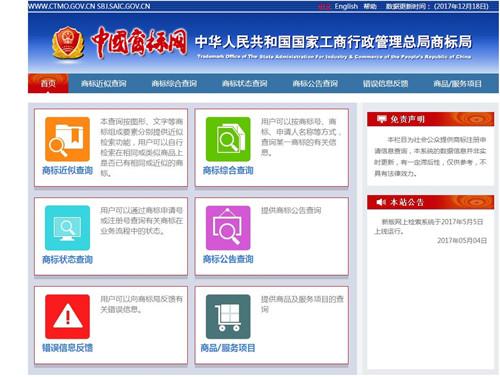Click the 商标公告查询 card title link
The width and height of the screenshot is (500, 377).
228,259
